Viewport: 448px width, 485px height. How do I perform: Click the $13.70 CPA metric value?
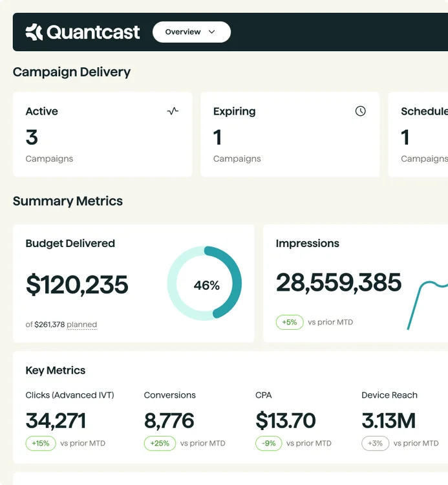point(285,421)
